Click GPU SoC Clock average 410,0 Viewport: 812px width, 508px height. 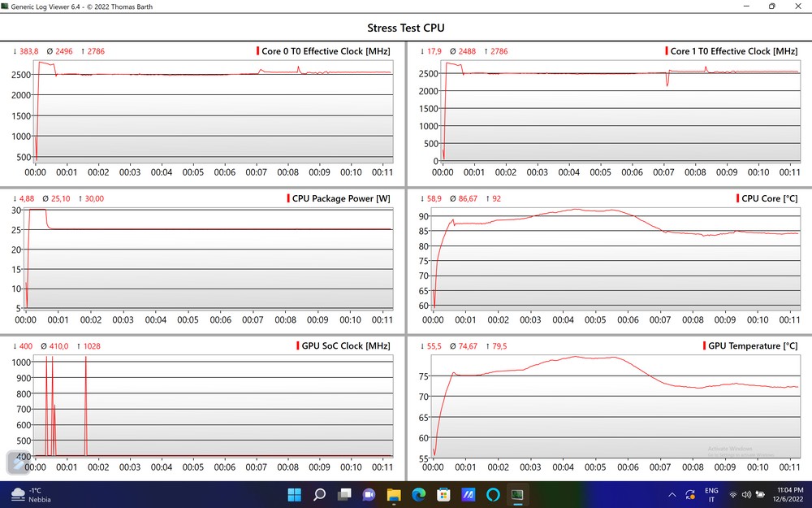[58, 345]
